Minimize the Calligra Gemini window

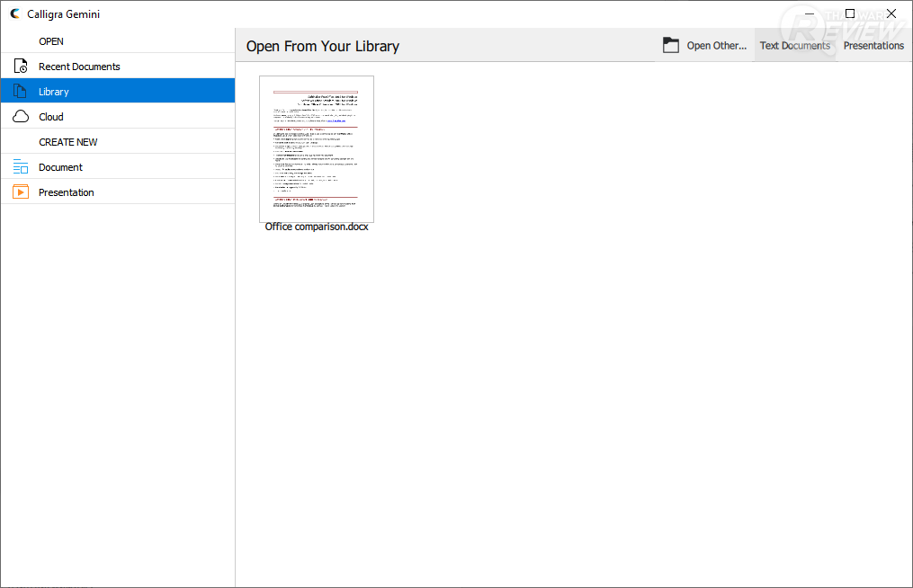pos(810,13)
